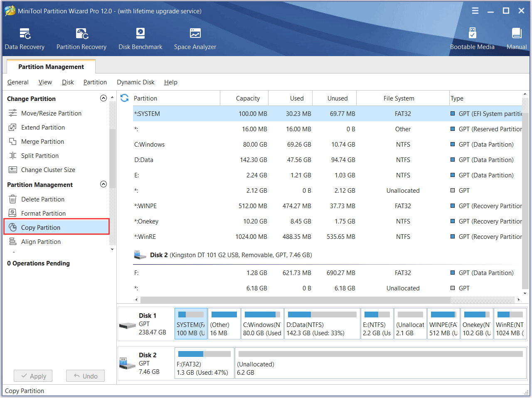Select WinRE block in disk map

coord(510,324)
